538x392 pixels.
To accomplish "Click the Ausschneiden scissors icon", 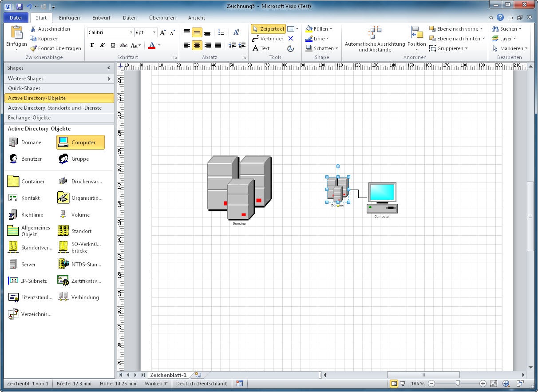I will 33,29.
